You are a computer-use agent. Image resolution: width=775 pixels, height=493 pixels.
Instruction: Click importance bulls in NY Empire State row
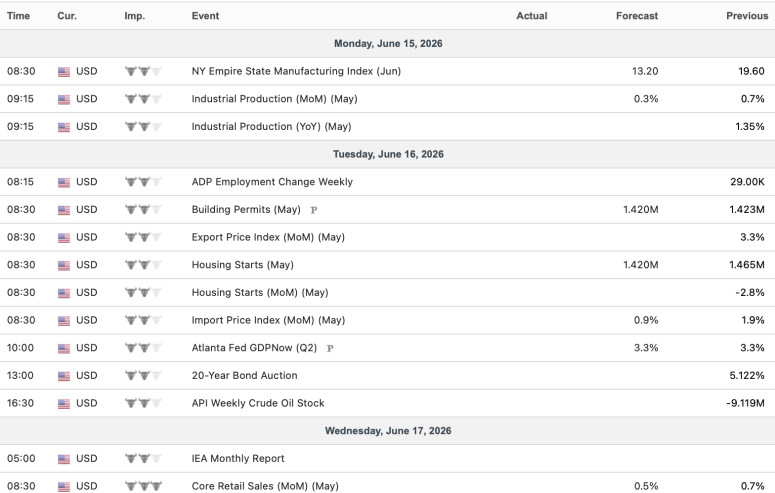[x=143, y=71]
